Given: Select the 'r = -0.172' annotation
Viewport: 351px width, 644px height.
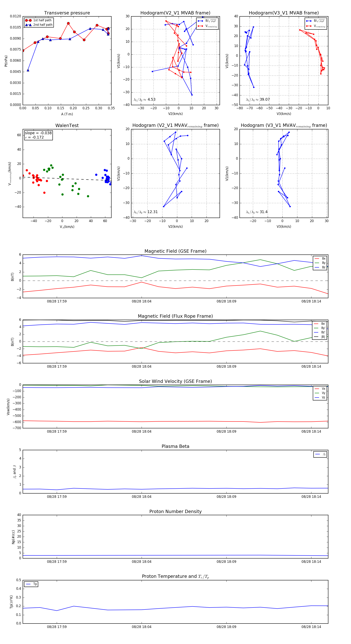Looking at the screenshot, I should click(34, 137).
